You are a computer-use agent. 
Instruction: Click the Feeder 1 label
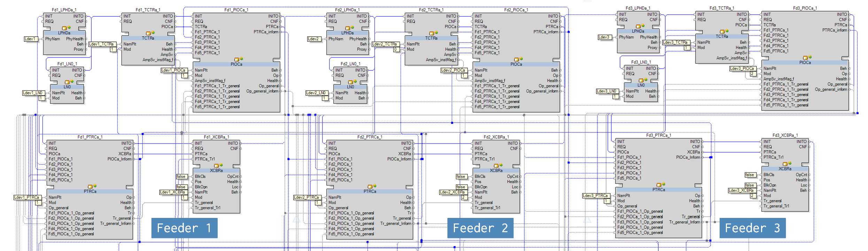pos(184,228)
